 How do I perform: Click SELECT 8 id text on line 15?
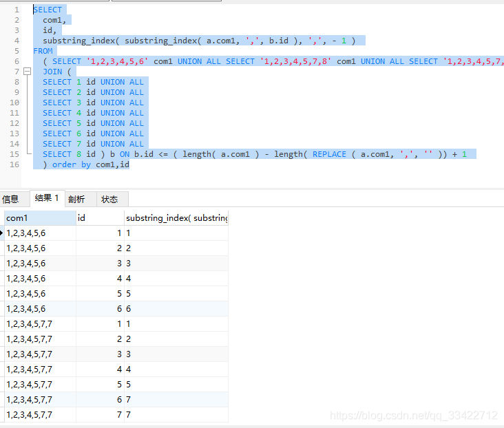click(x=69, y=154)
